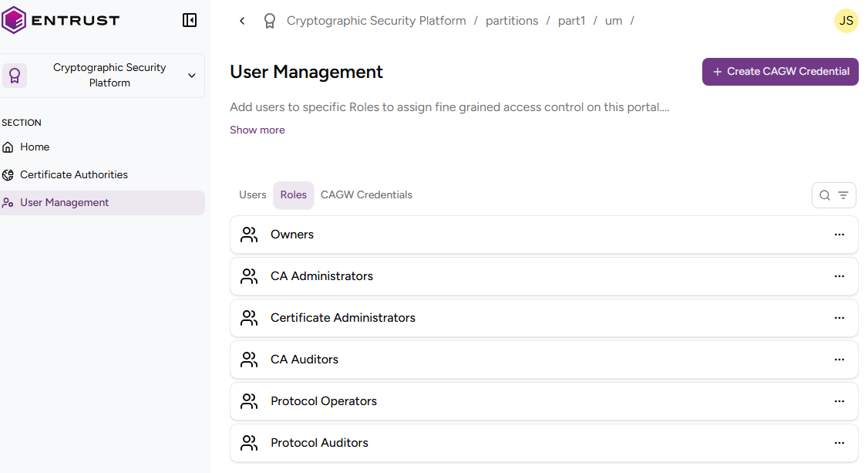The image size is (868, 473).
Task: Open Home in the sidebar
Action: tap(35, 147)
